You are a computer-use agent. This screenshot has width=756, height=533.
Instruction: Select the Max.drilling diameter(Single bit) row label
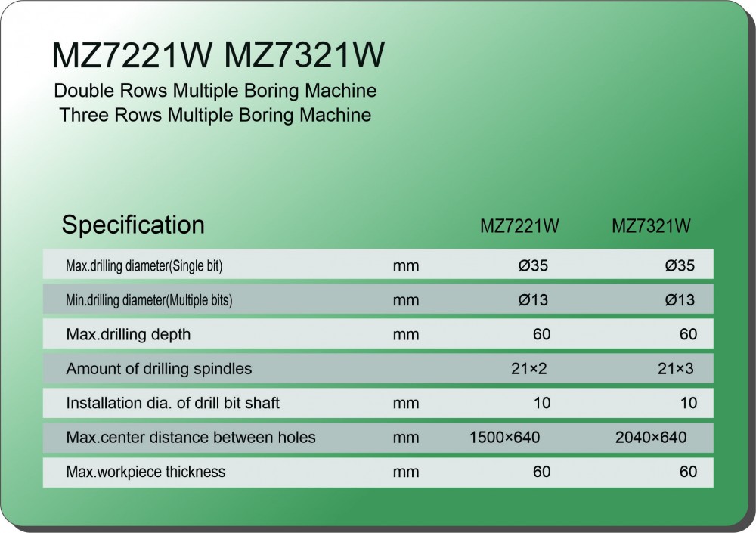144,266
